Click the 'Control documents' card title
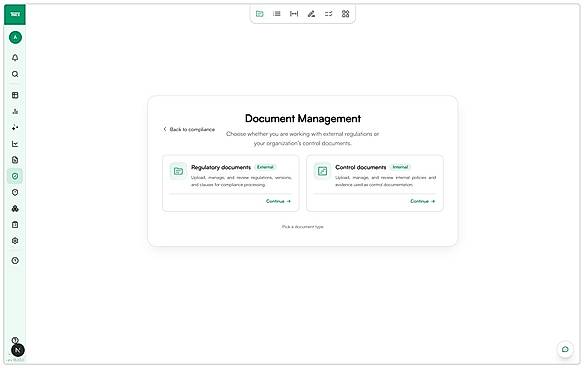The image size is (584, 368). pyautogui.click(x=361, y=167)
